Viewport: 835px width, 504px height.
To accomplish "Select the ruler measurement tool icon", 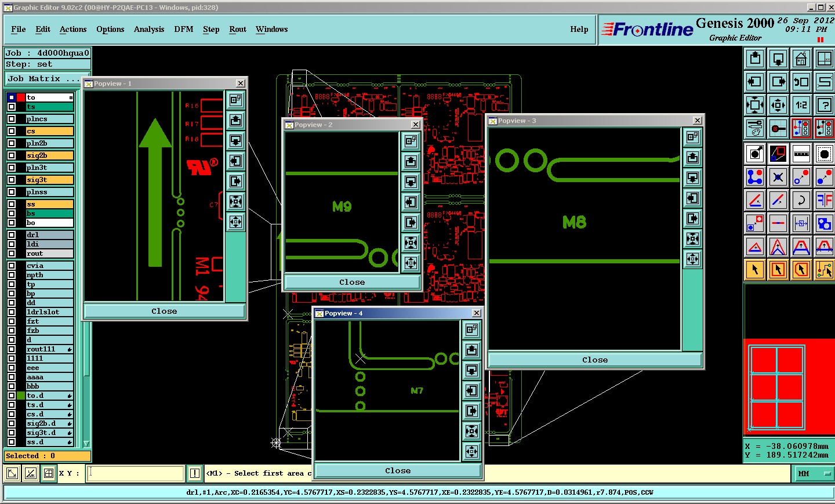I will click(x=801, y=154).
